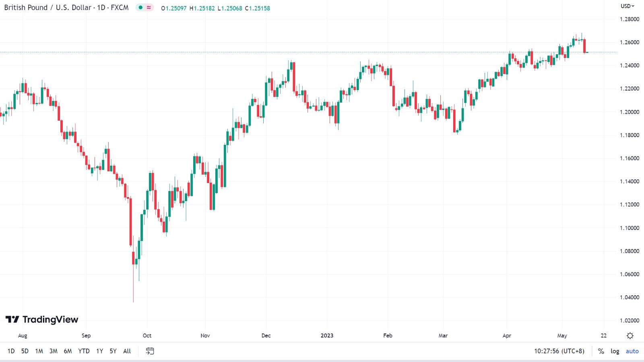The width and height of the screenshot is (644, 362).
Task: Click the green market status dot
Action: click(140, 8)
